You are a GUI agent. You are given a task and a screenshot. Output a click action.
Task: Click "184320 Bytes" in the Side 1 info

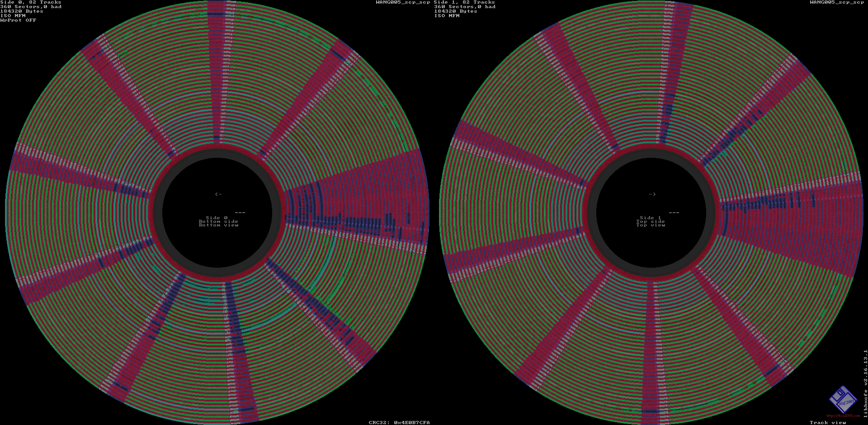(456, 11)
